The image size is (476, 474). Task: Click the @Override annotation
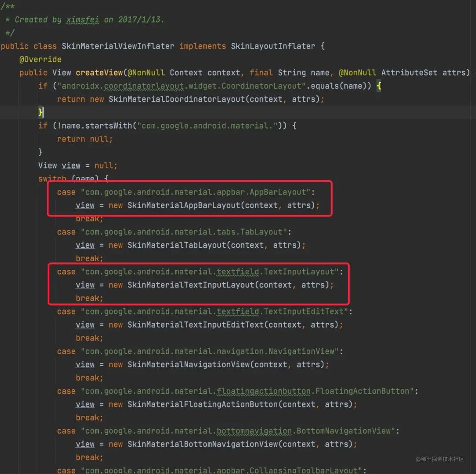(x=41, y=60)
